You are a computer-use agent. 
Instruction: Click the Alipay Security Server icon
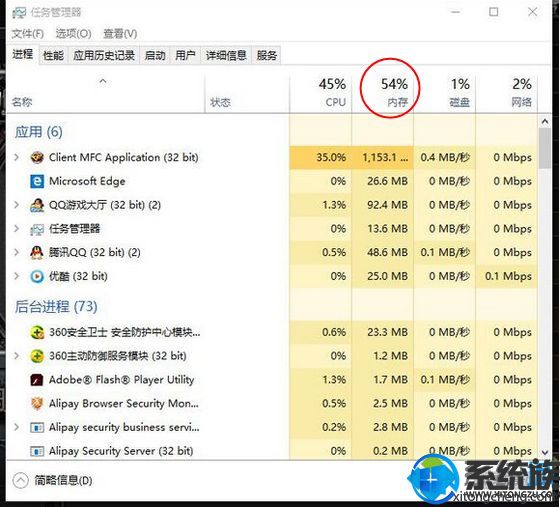(x=37, y=451)
